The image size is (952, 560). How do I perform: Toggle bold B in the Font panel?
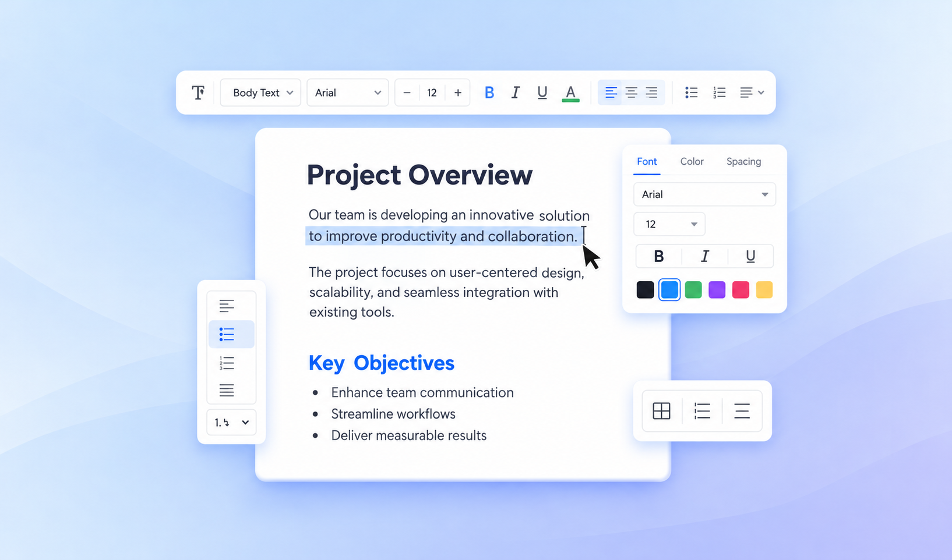[x=659, y=256]
